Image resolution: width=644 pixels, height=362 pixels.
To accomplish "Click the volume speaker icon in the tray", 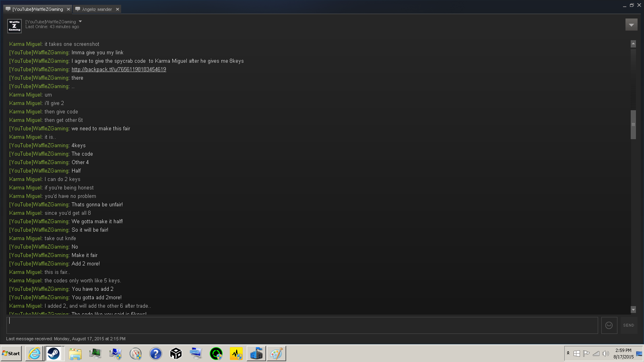I will [605, 354].
